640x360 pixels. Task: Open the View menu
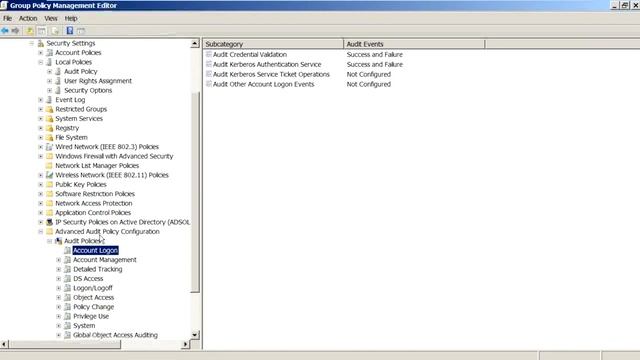tap(51, 18)
